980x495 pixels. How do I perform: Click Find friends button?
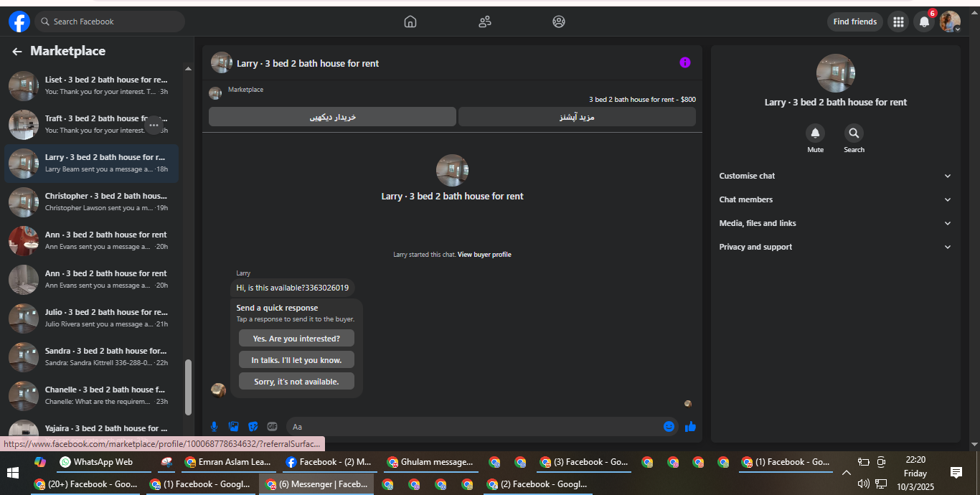coord(854,22)
